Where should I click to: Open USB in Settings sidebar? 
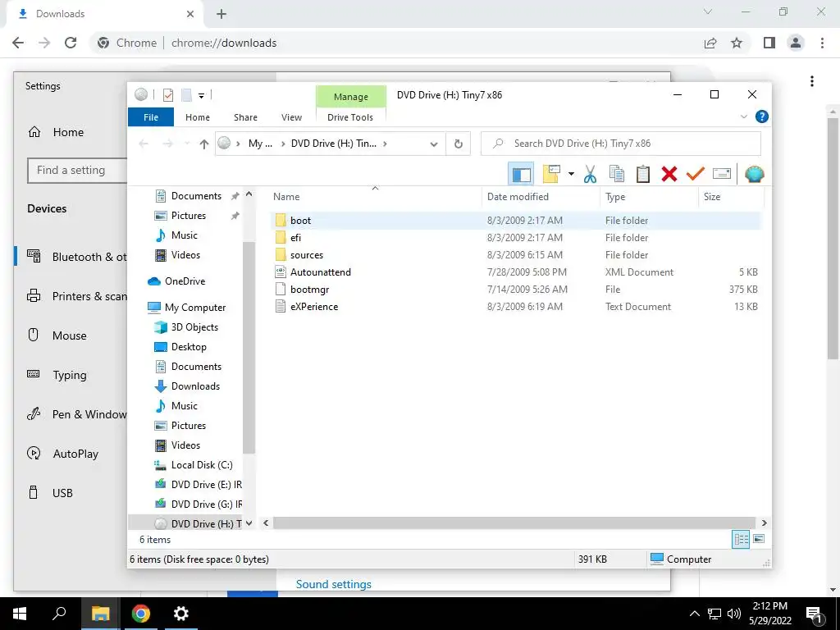point(62,493)
